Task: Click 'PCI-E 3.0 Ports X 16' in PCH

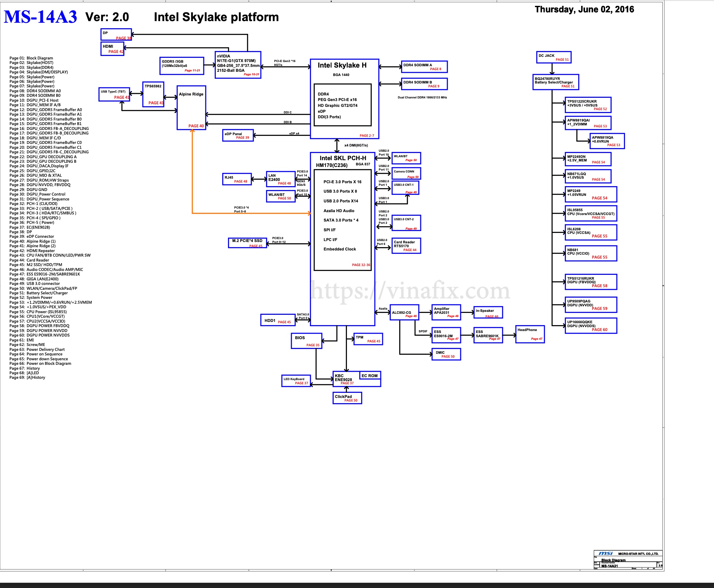Action: (342, 182)
